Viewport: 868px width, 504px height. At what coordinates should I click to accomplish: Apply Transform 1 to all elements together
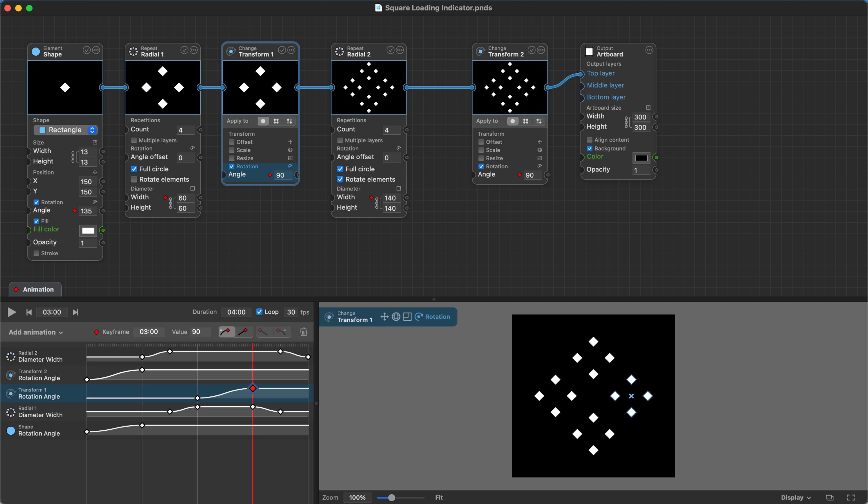click(x=263, y=121)
